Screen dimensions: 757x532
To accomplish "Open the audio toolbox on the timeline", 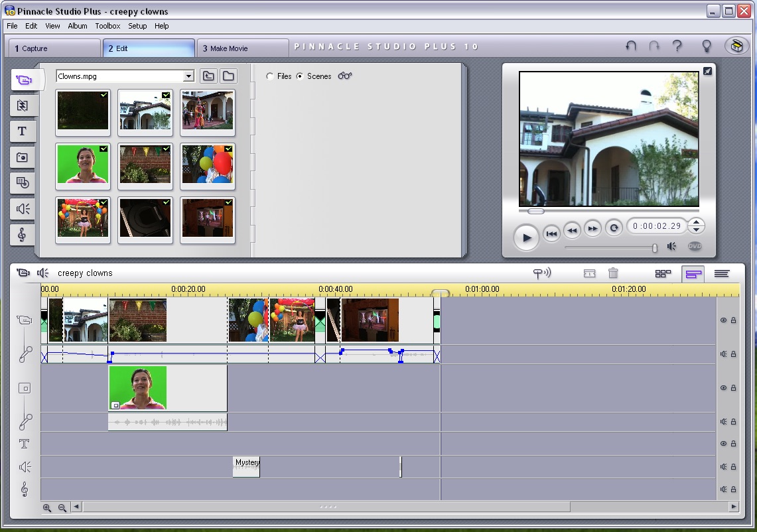I will tap(43, 273).
